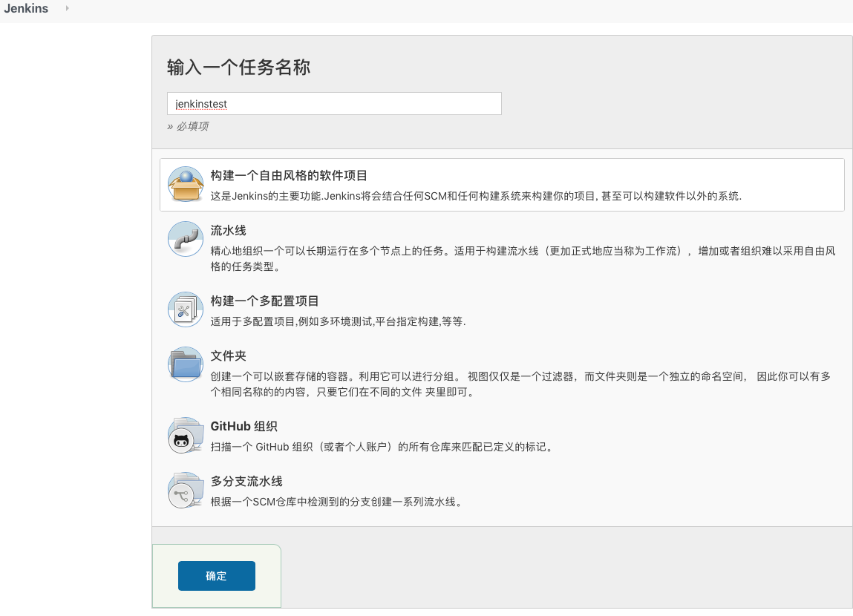Click the freestyle project description about SCM

(x=476, y=196)
